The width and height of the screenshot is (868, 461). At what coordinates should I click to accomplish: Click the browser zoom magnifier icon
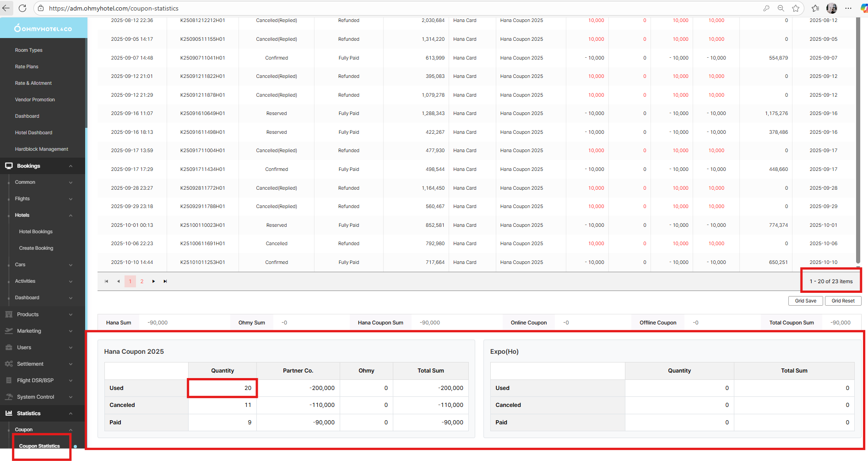click(x=781, y=8)
